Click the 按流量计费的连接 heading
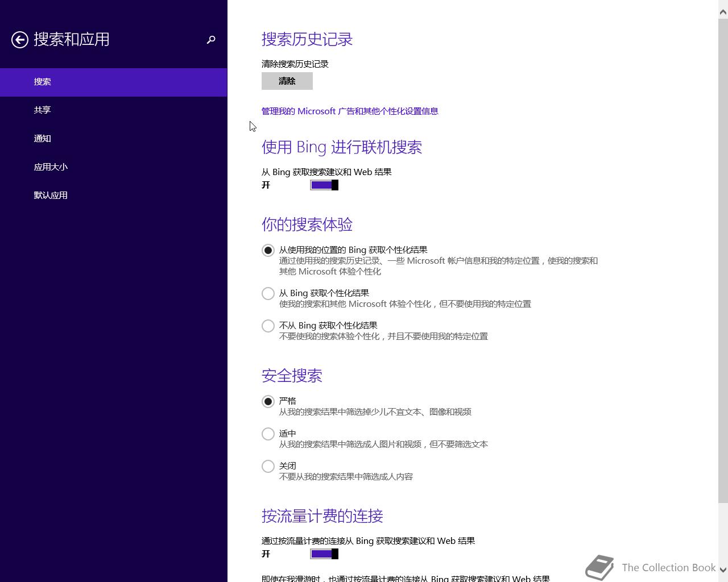The image size is (728, 582). [322, 516]
